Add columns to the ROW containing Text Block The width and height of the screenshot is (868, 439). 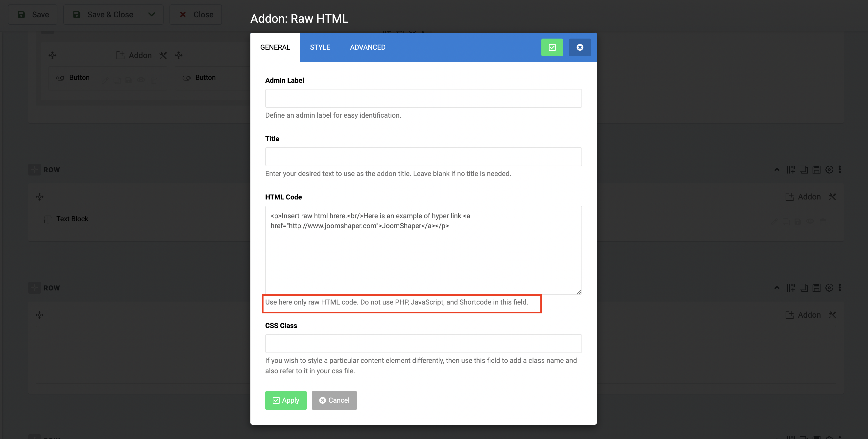click(791, 169)
